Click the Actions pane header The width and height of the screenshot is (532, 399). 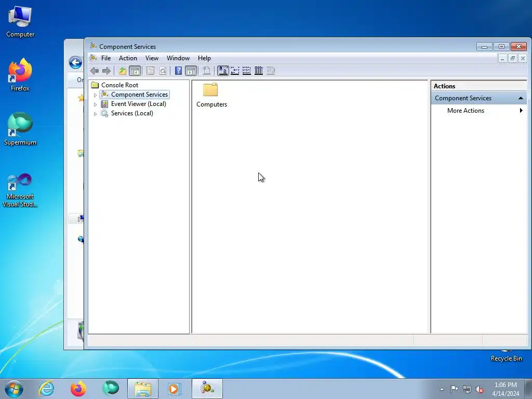[x=478, y=86]
